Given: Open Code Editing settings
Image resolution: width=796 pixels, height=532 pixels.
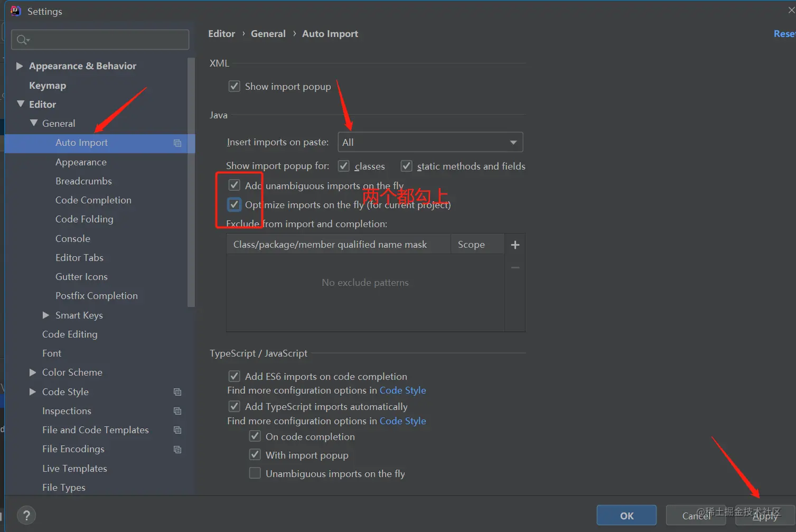Looking at the screenshot, I should click(70, 334).
